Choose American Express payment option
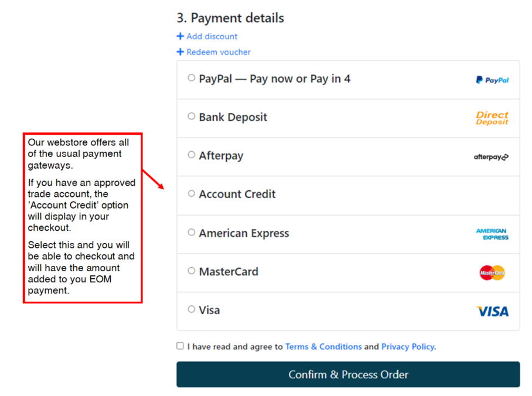The image size is (532, 396). tap(192, 232)
